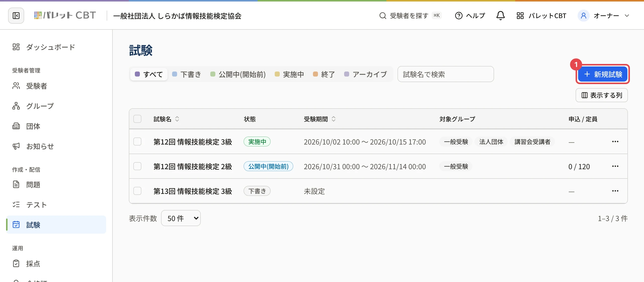Check the row 第13回 情報技能検定 3級
The width and height of the screenshot is (644, 282).
click(137, 191)
